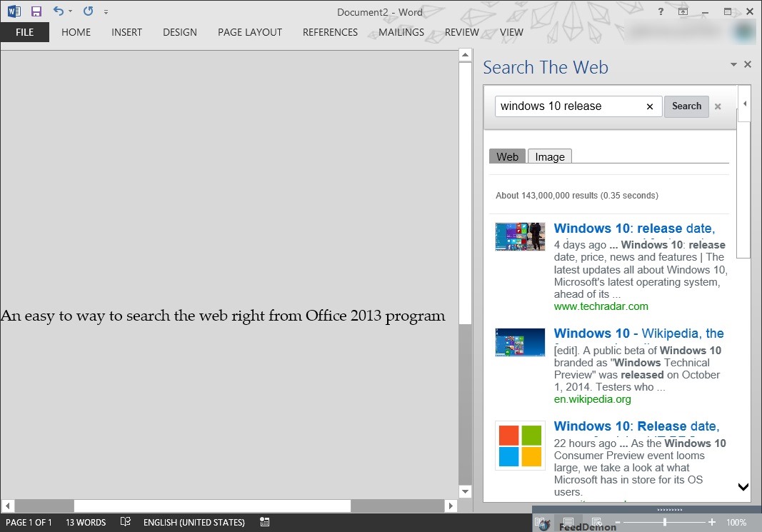The image size is (762, 532).
Task: Select the Print Layout view icon
Action: pos(568,521)
